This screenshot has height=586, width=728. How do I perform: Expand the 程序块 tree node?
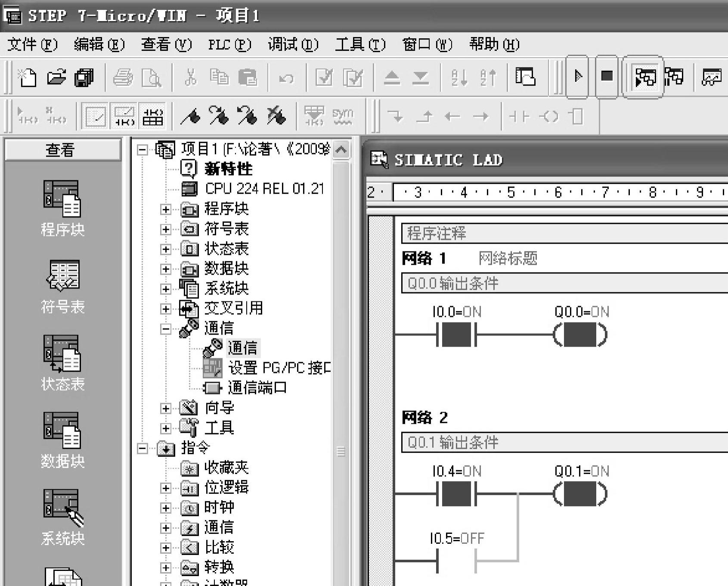(x=166, y=209)
